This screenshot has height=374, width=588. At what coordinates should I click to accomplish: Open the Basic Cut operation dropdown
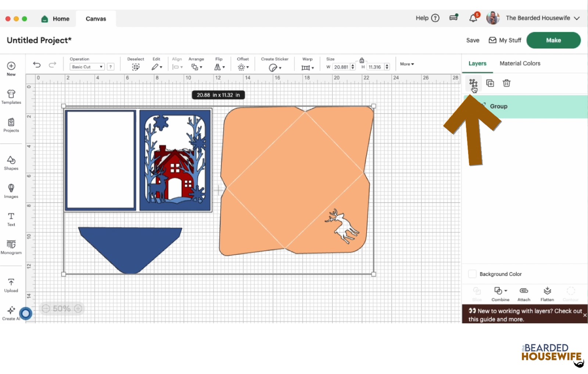click(x=87, y=67)
